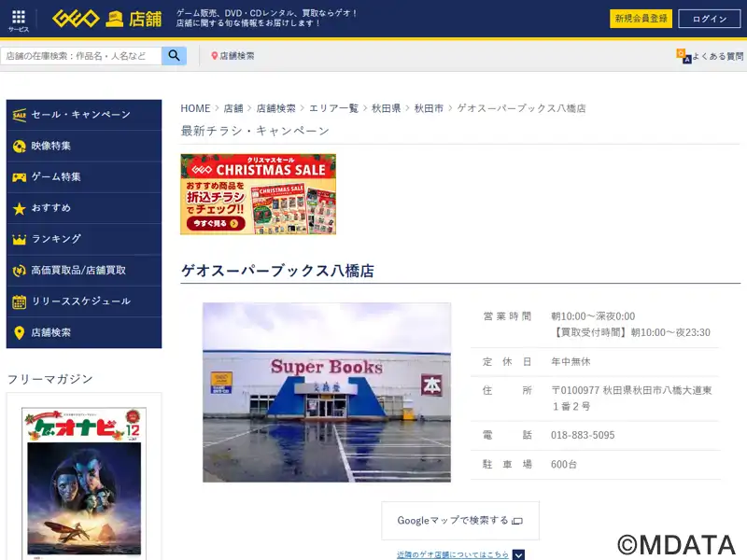Click the yellow store shop icon in header
The image size is (747, 560).
[114, 19]
